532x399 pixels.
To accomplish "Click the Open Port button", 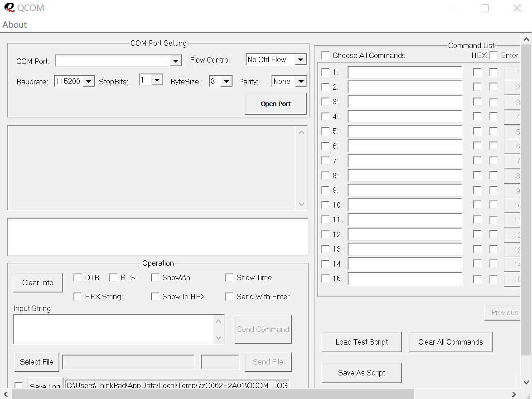I will click(x=276, y=104).
